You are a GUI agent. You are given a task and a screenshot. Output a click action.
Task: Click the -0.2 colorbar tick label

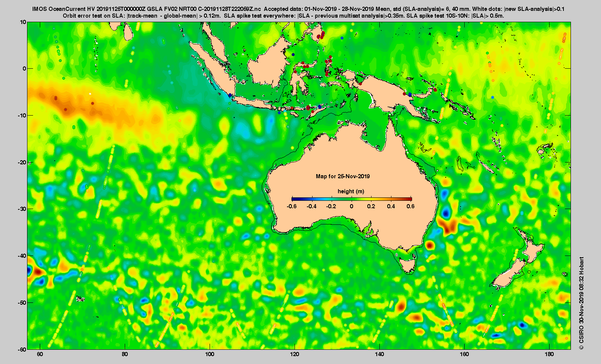[x=331, y=206]
